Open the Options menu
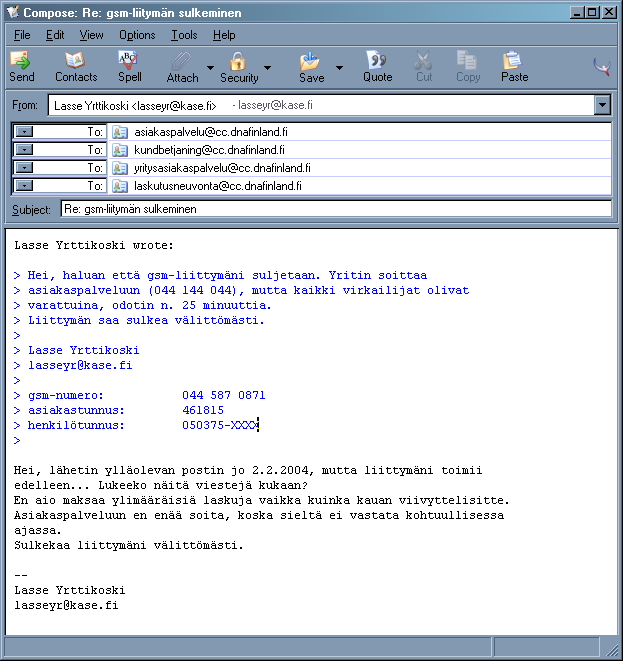623x661 pixels. point(137,35)
